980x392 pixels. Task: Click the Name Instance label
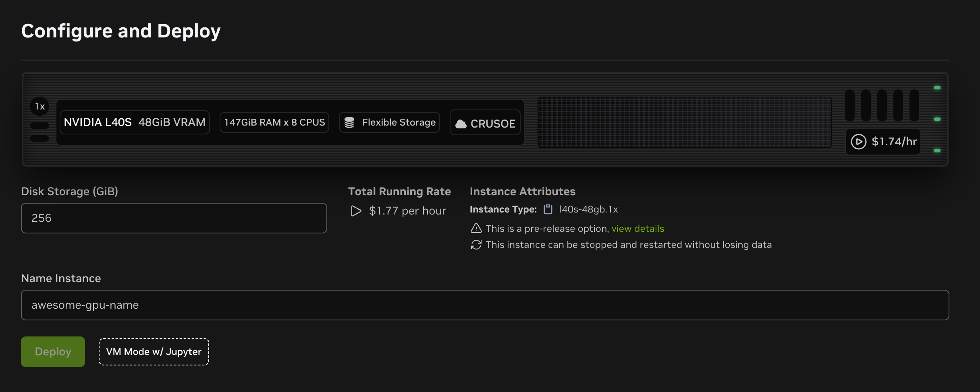61,279
